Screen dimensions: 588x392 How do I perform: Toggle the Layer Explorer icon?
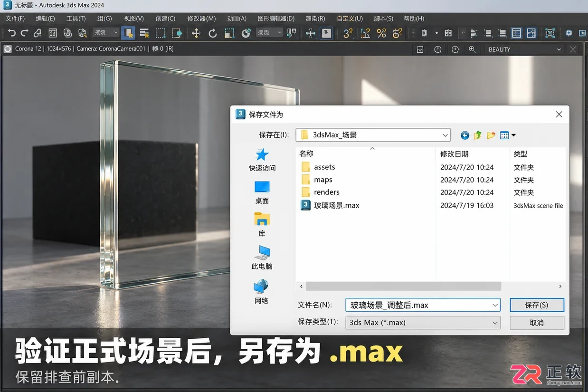(516, 33)
